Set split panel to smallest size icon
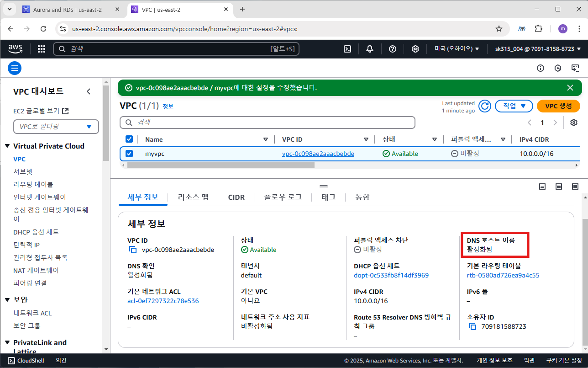The height and width of the screenshot is (368, 588). pos(542,187)
